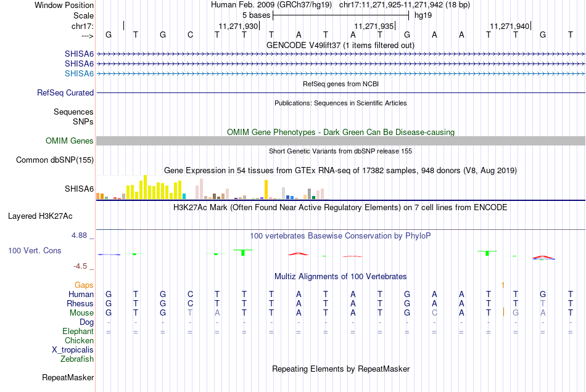The height and width of the screenshot is (392, 586).
Task: Click the tallest yellow GTEx expression bar
Action: (x=146, y=187)
